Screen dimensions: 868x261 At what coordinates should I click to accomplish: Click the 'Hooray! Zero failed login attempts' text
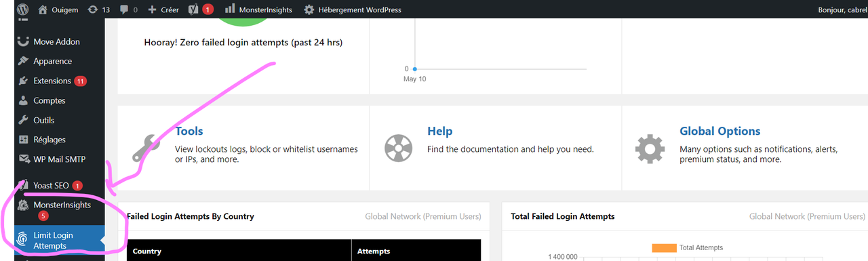pos(243,42)
